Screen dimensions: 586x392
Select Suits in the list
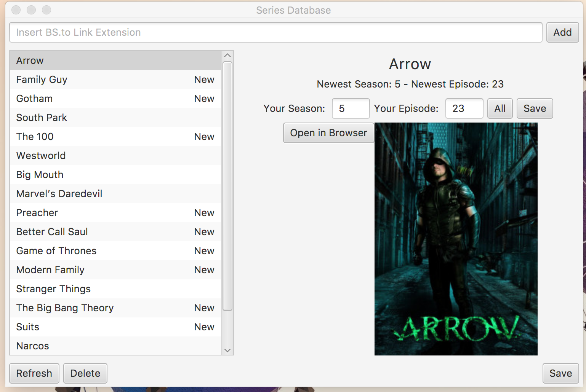pyautogui.click(x=115, y=327)
